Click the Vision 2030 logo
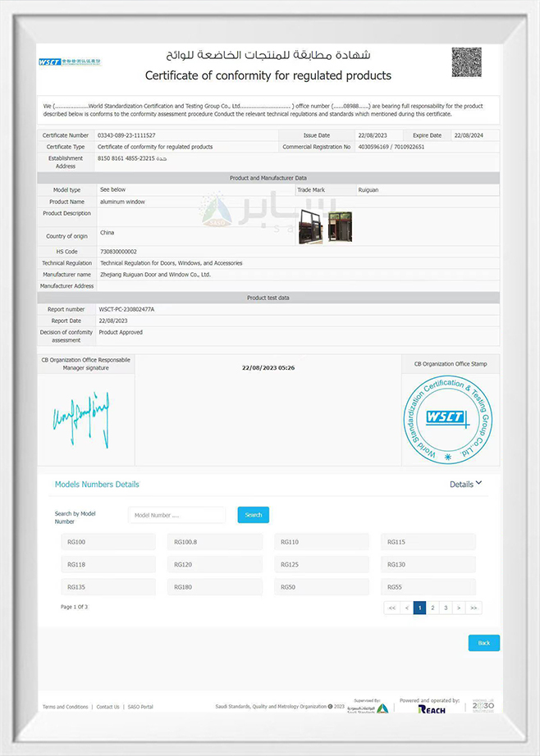This screenshot has height=756, width=540. click(482, 707)
